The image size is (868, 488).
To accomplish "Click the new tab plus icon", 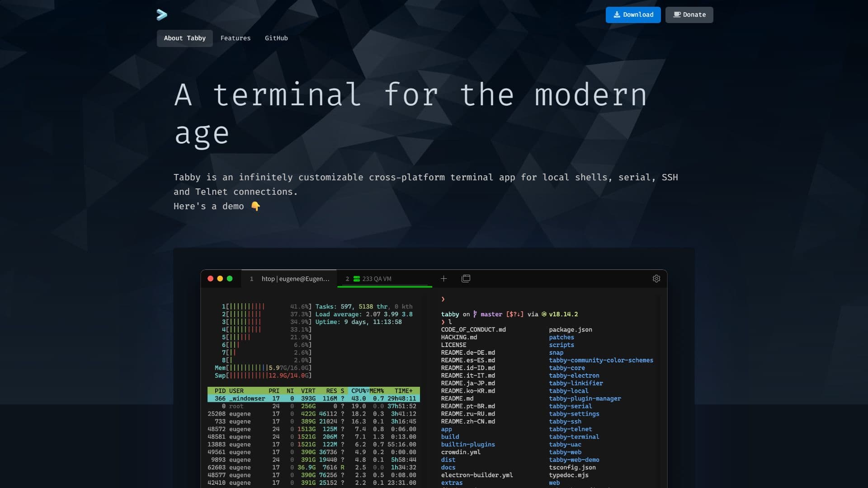I will [x=443, y=279].
